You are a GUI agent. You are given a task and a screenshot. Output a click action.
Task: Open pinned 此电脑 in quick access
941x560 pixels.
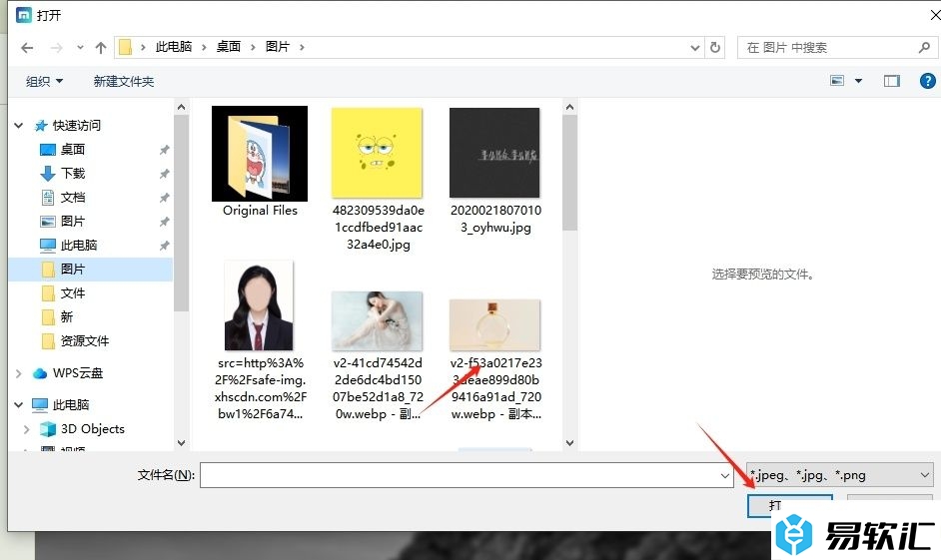(x=79, y=246)
